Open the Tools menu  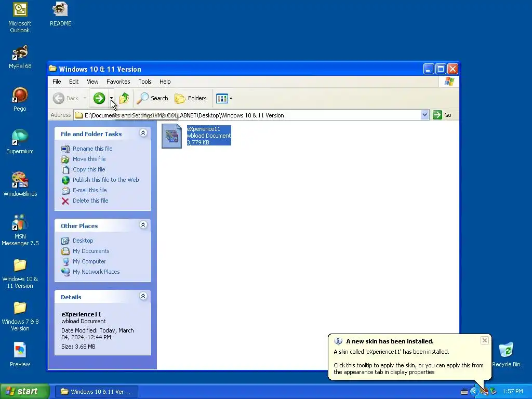[145, 82]
